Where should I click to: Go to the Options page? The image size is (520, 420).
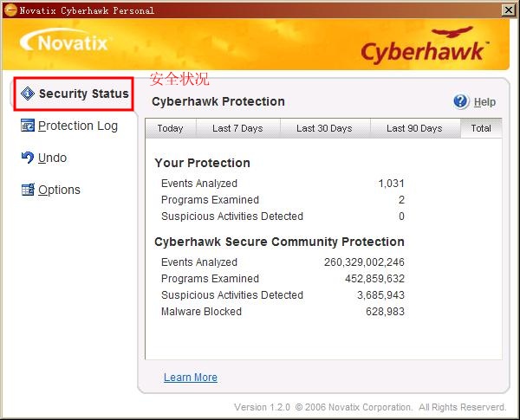click(x=59, y=190)
